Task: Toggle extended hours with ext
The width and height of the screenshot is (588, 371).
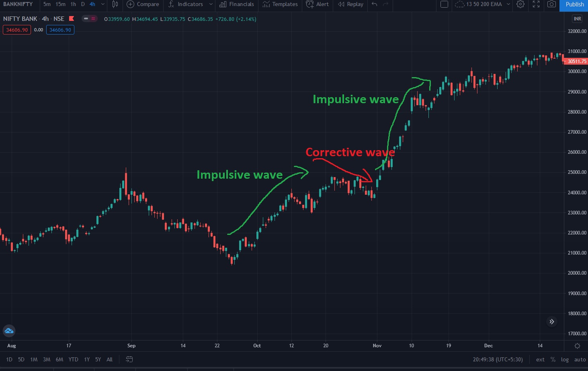Action: click(540, 359)
